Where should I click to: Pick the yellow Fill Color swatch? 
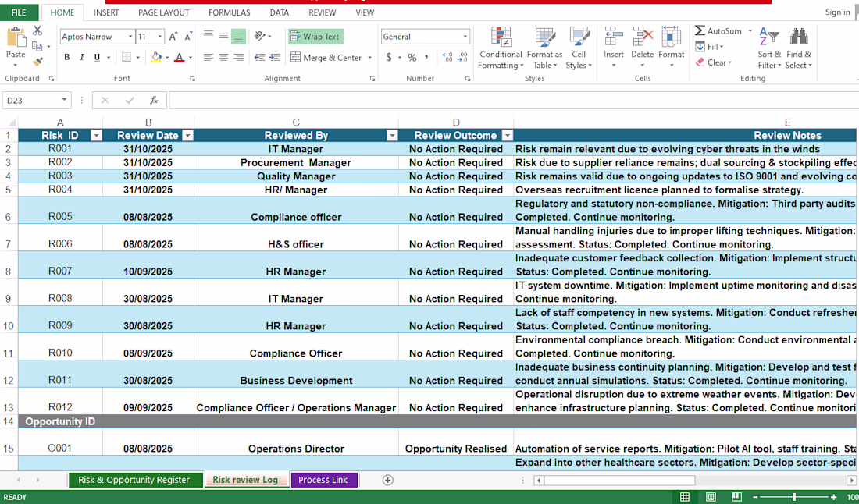[x=156, y=57]
